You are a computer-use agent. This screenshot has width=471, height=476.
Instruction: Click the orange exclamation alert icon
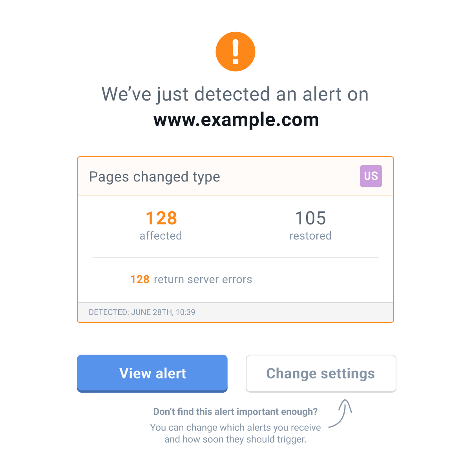pos(235,51)
